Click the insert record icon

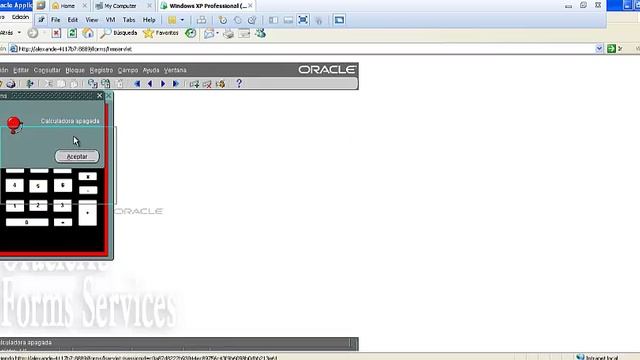point(194,84)
